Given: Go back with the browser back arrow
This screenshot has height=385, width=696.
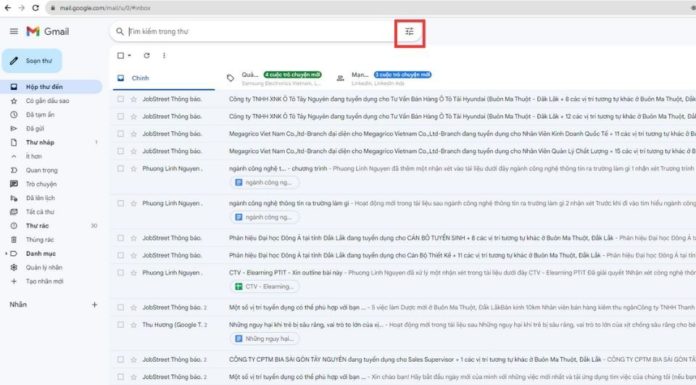Looking at the screenshot, I should tap(8, 8).
